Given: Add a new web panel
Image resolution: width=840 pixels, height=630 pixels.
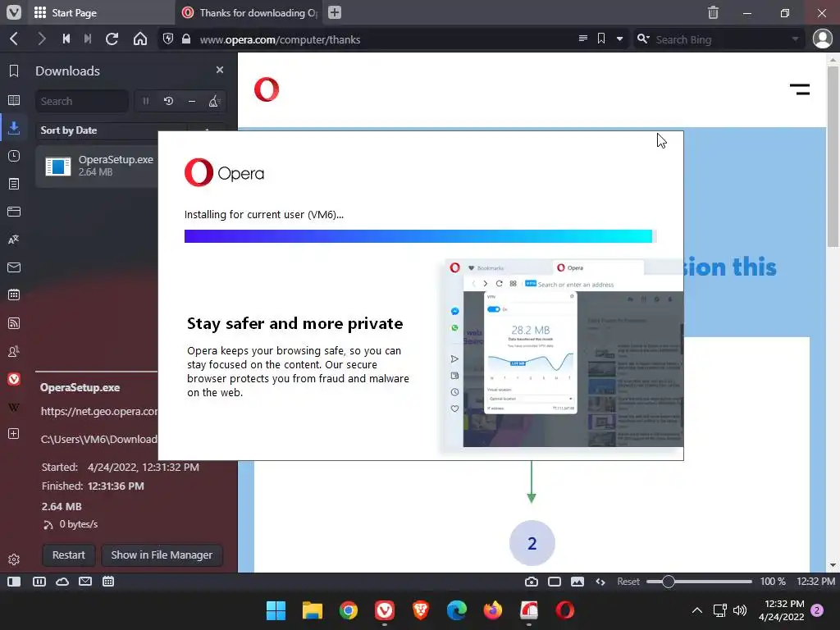Looking at the screenshot, I should coord(14,433).
